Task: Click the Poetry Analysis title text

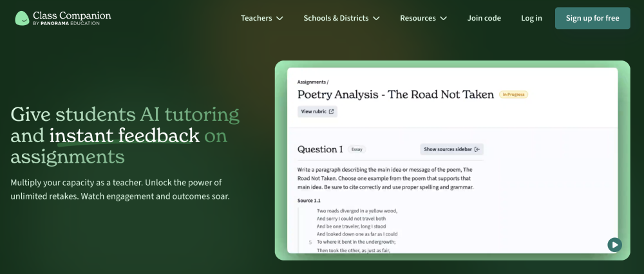Action: point(395,95)
